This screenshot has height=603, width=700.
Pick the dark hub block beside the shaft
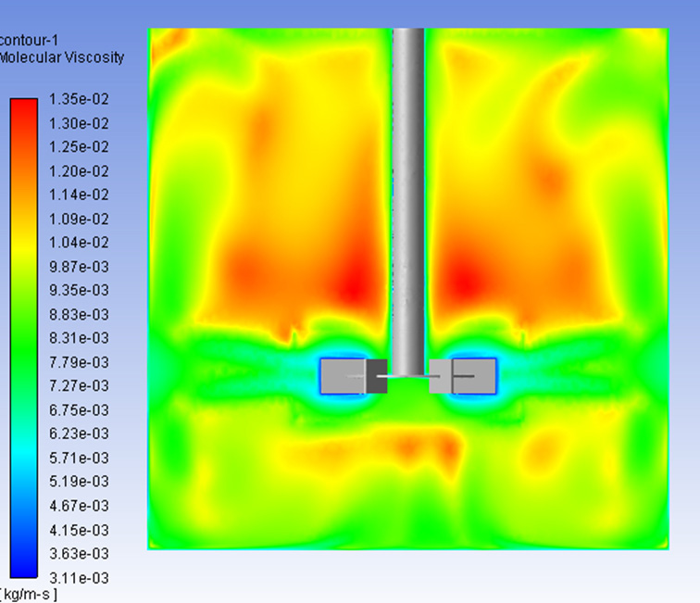[377, 376]
